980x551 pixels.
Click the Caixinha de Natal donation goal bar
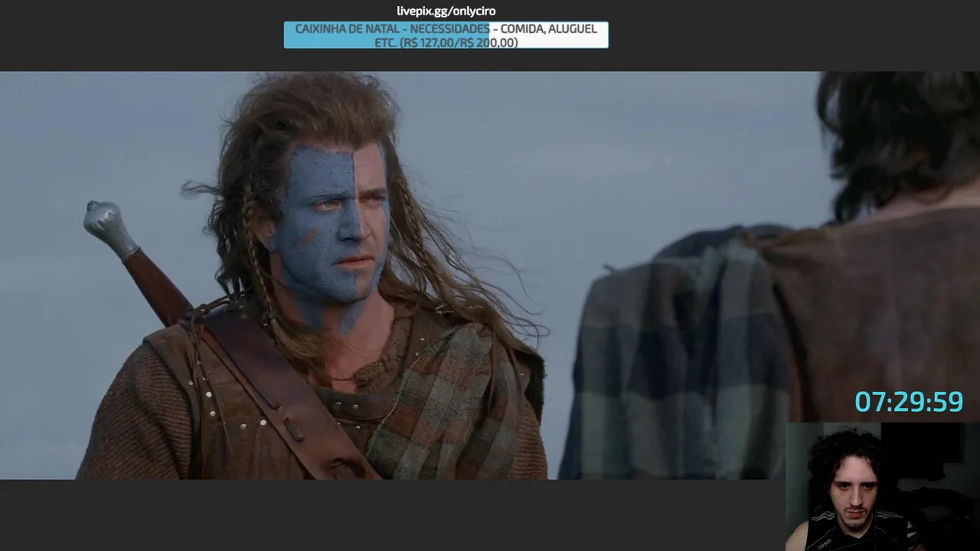pos(446,35)
